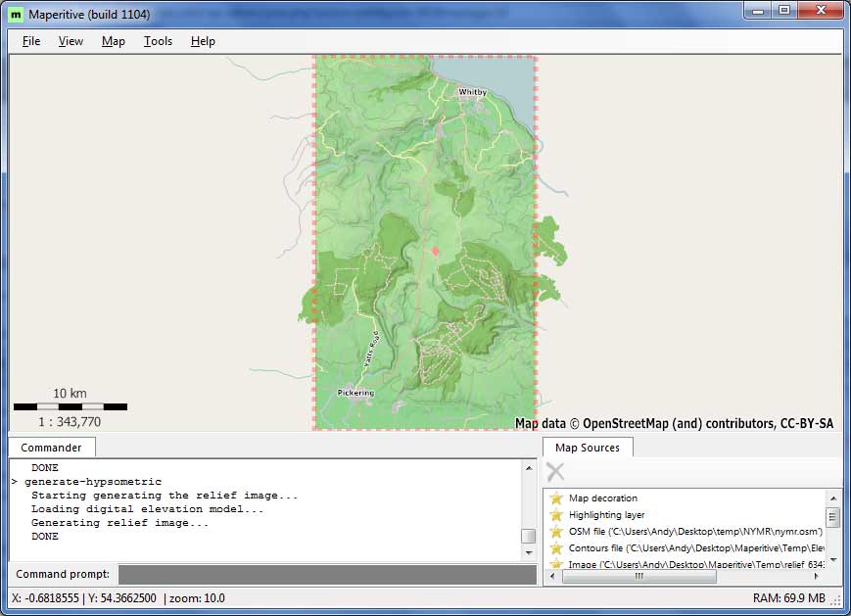This screenshot has height=616, width=851.
Task: Minimize the Maperitive window
Action: pyautogui.click(x=759, y=11)
